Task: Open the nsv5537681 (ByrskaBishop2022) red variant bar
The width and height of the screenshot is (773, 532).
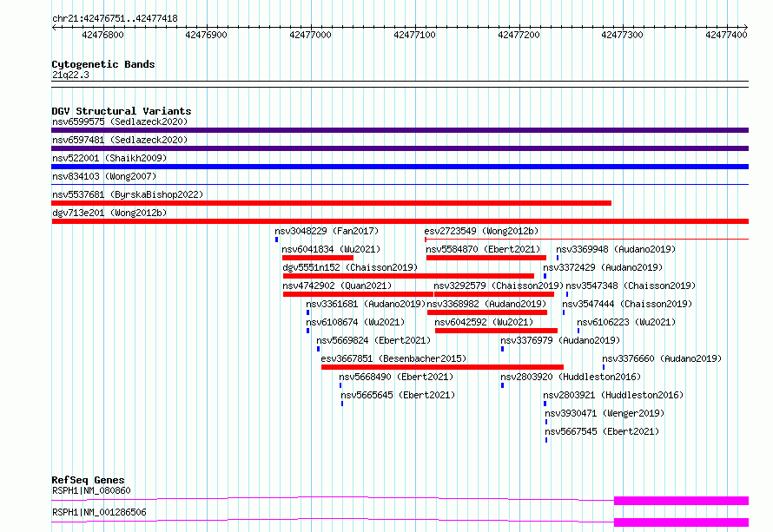Action: [331, 203]
